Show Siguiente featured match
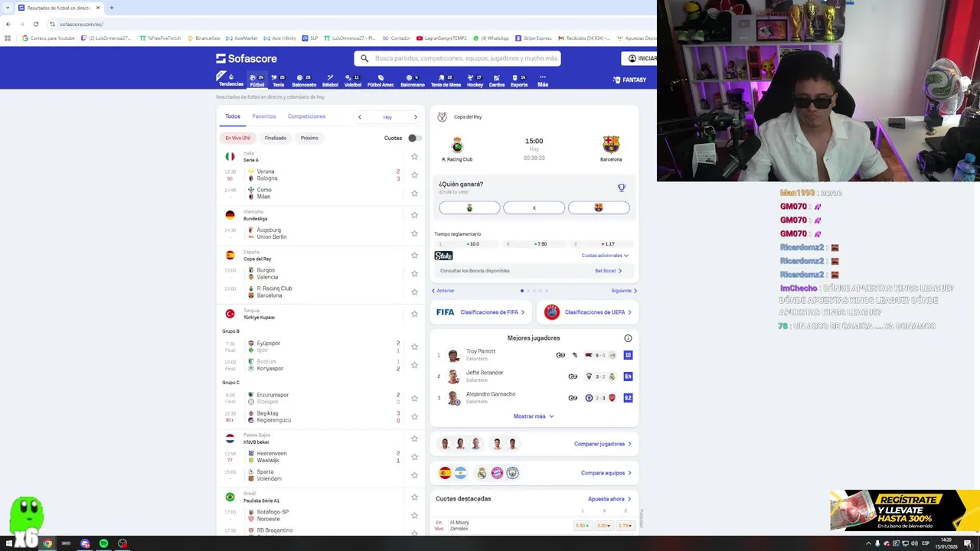Screen dimensions: 980x551 coord(624,291)
